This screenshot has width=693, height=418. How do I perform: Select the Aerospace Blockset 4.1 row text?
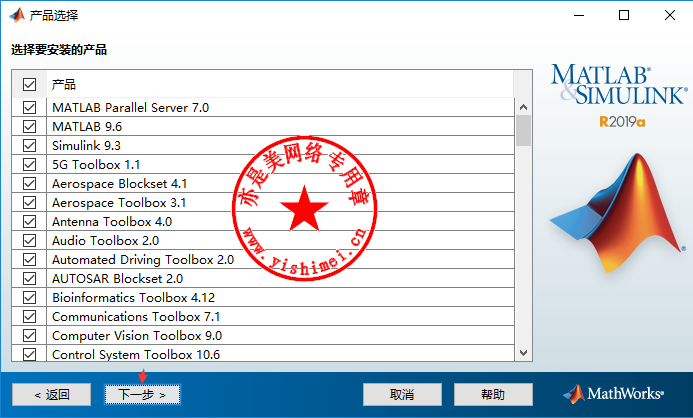click(x=119, y=183)
